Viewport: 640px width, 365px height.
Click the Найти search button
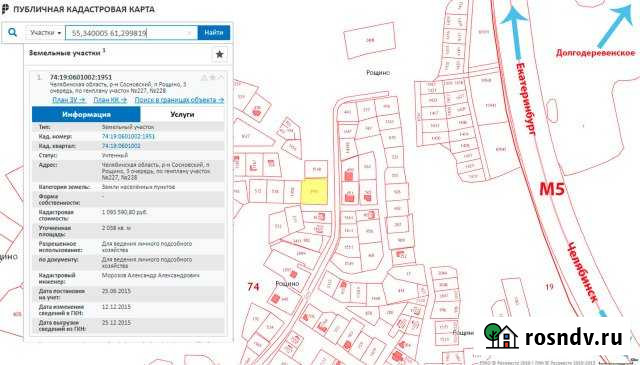tap(214, 33)
